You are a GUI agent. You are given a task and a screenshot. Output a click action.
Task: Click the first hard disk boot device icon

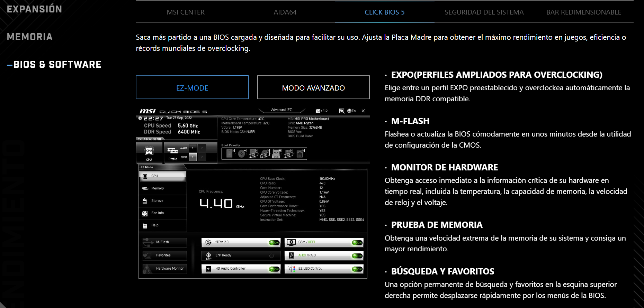click(230, 153)
